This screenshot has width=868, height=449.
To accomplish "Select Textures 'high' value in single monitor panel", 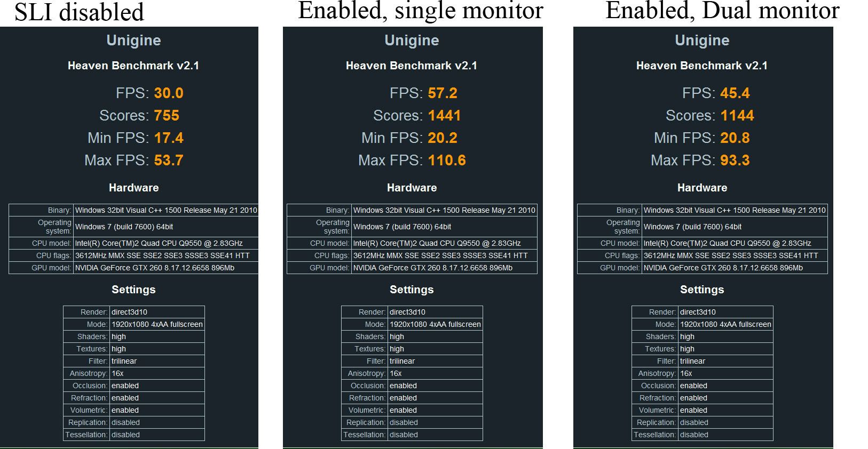I will tap(397, 349).
